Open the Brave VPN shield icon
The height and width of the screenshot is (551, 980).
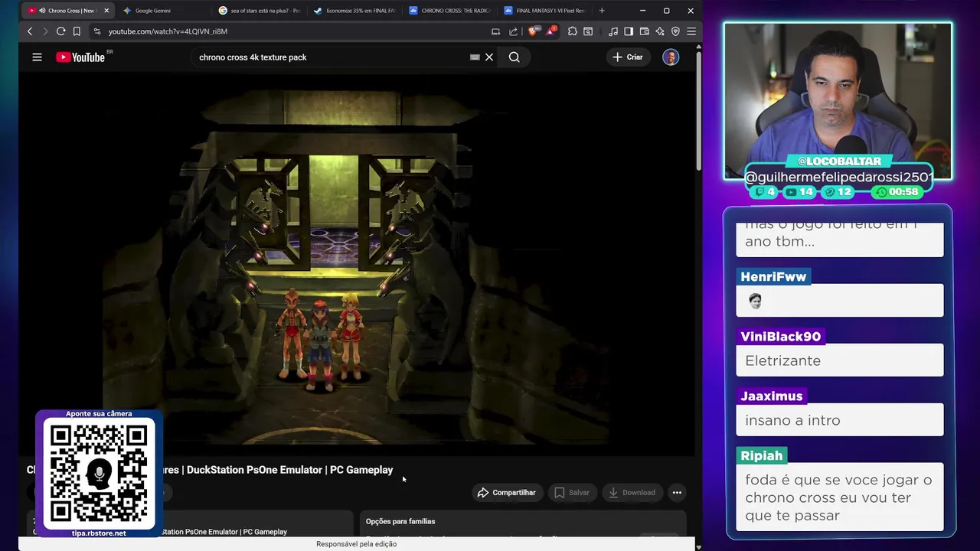675,31
